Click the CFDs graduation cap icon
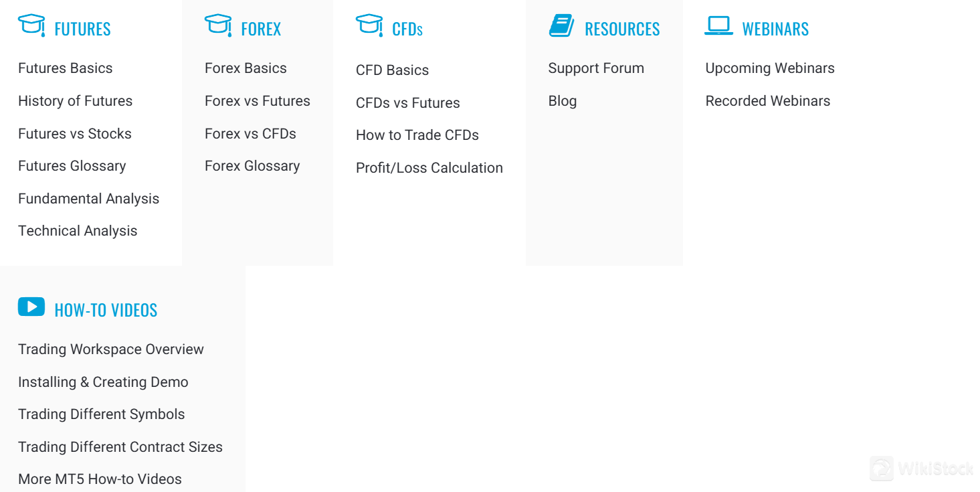Image resolution: width=980 pixels, height=492 pixels. (369, 25)
